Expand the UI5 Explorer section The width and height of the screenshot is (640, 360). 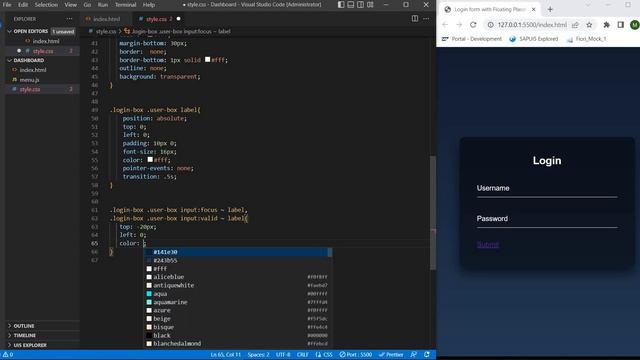pos(41,345)
